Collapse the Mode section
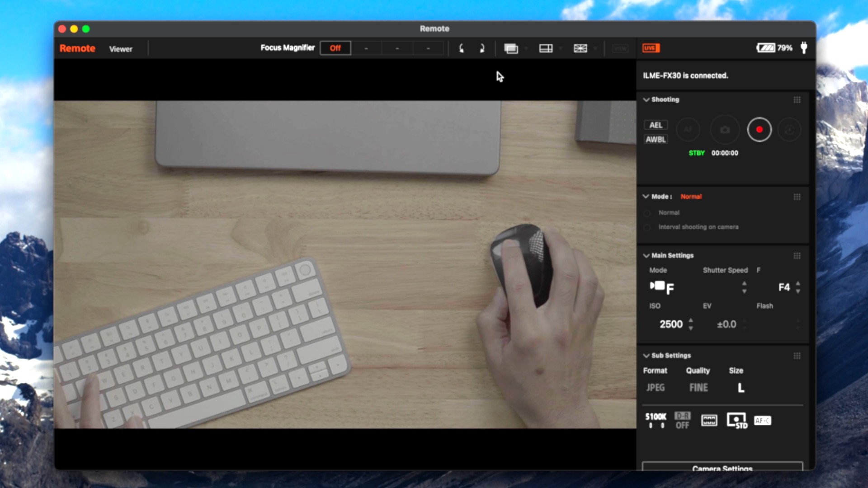Screen dimensions: 868x488 [646, 197]
